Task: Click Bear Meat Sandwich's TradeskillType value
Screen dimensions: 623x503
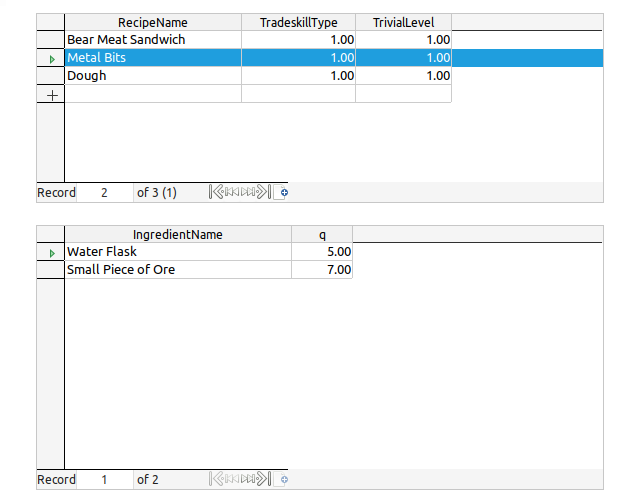Action: click(x=298, y=40)
